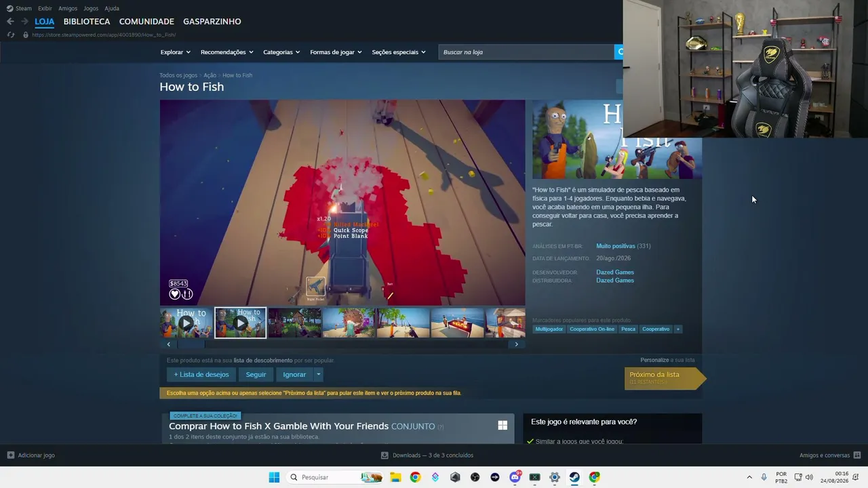This screenshot has height=488, width=868.
Task: Open Discord from the taskbar
Action: pos(515,477)
